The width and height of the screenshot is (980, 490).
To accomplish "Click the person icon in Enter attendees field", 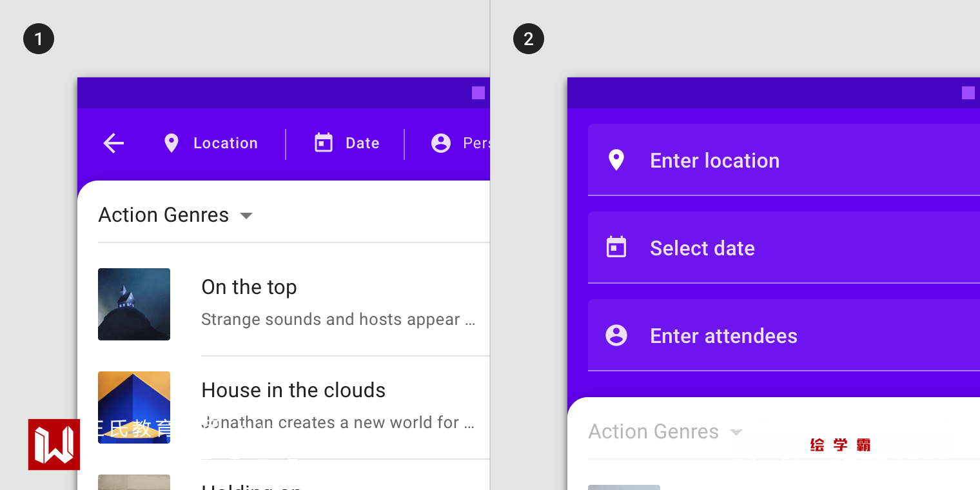I will [x=616, y=335].
